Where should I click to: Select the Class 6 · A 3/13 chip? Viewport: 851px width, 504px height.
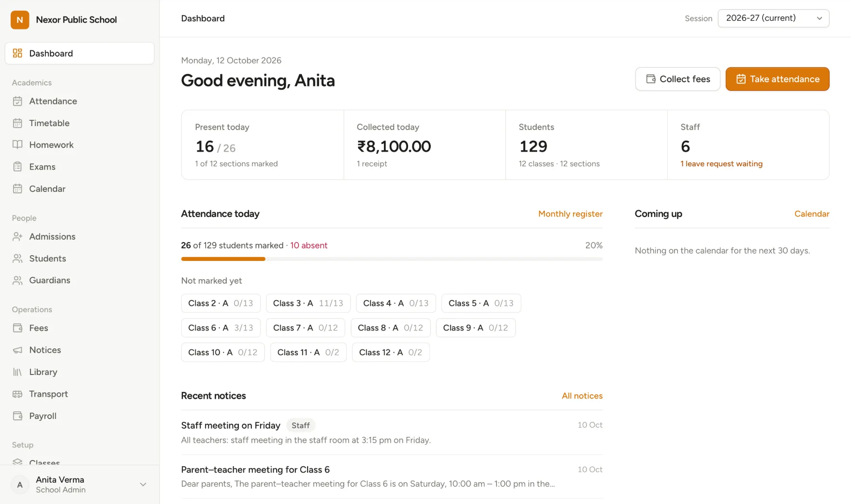point(221,328)
